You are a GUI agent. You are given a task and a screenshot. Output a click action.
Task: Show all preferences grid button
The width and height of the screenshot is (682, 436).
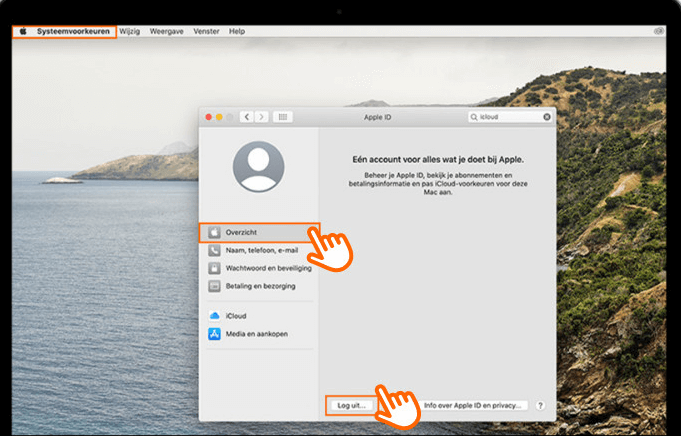tap(283, 117)
